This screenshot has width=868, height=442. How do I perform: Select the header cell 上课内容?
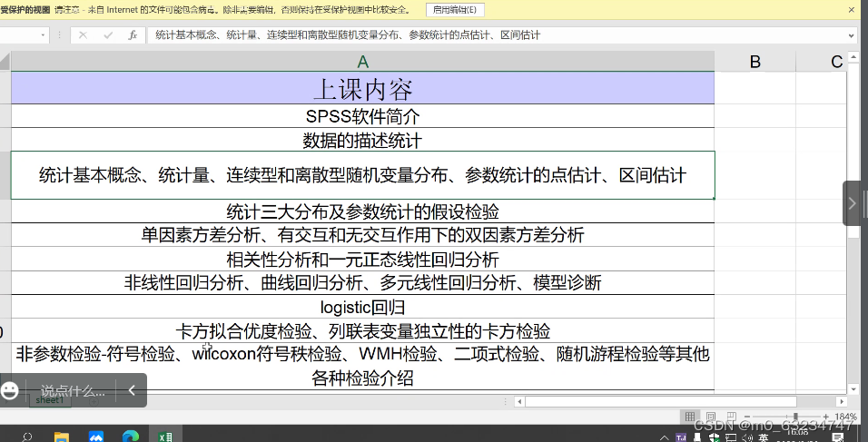362,89
